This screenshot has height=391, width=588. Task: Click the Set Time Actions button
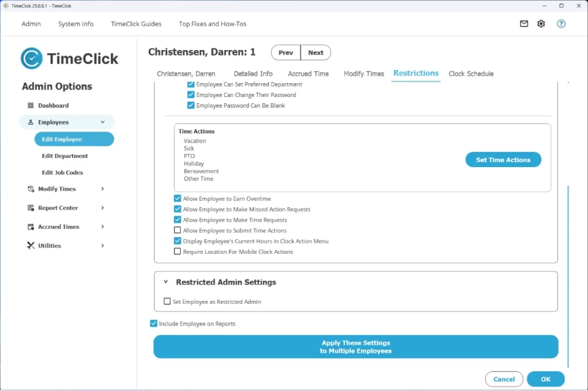[503, 160]
